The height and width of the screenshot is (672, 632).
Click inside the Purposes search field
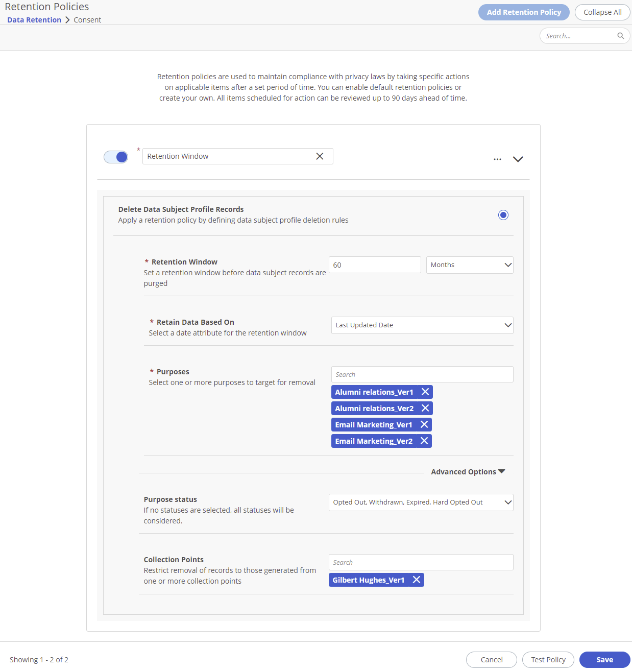point(422,374)
